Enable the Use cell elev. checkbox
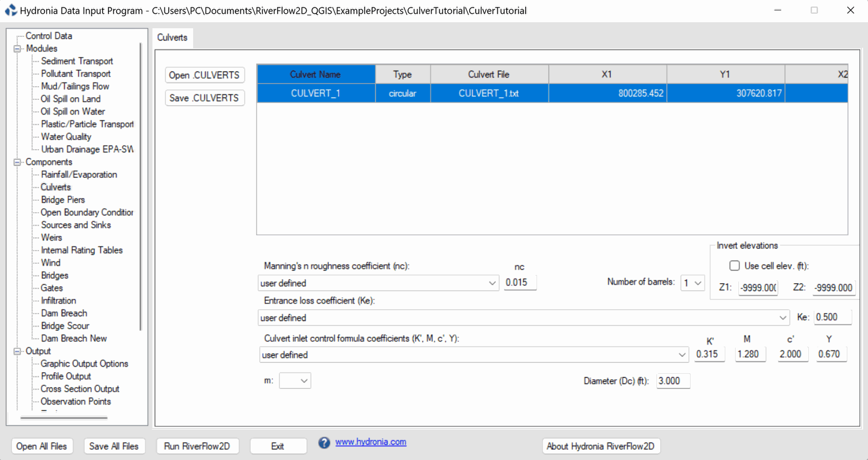 tap(735, 266)
